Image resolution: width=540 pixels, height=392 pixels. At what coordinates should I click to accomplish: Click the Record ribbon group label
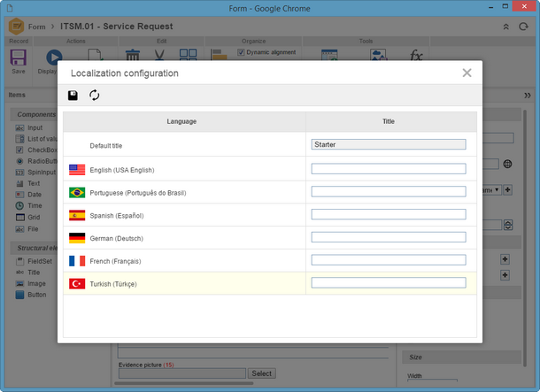19,42
